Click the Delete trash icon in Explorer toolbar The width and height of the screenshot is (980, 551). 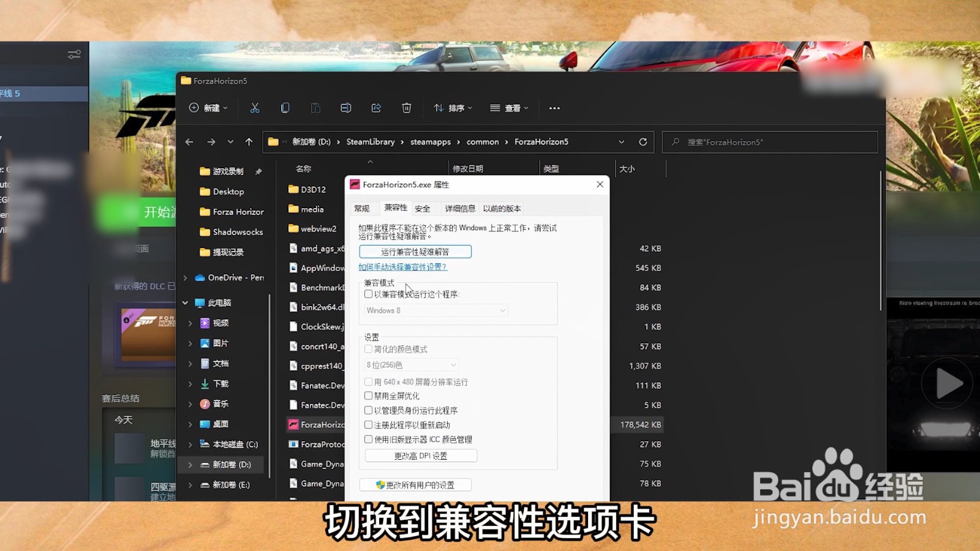[x=406, y=108]
